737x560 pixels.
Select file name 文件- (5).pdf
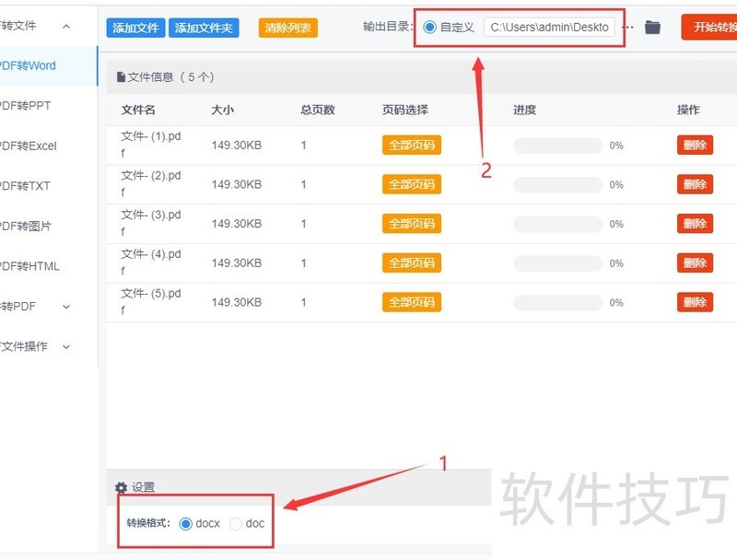pyautogui.click(x=151, y=301)
